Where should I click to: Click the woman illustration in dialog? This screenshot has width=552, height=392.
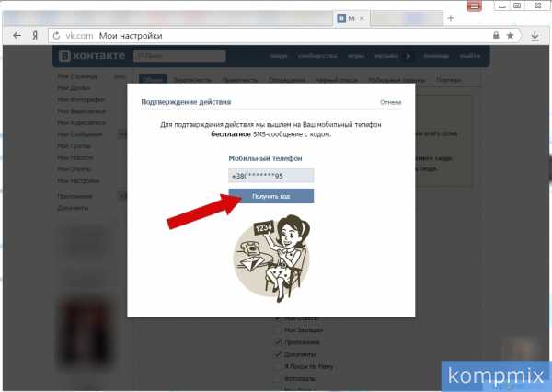click(271, 257)
